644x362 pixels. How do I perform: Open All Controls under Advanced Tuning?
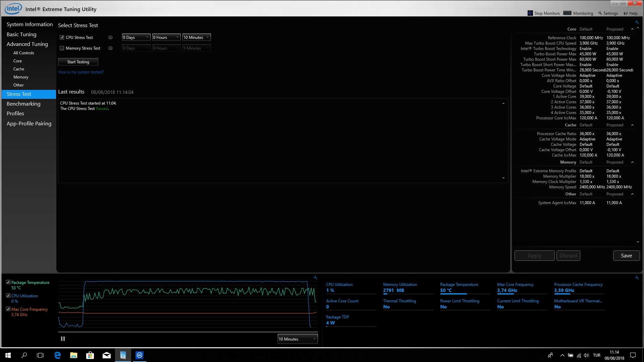23,53
